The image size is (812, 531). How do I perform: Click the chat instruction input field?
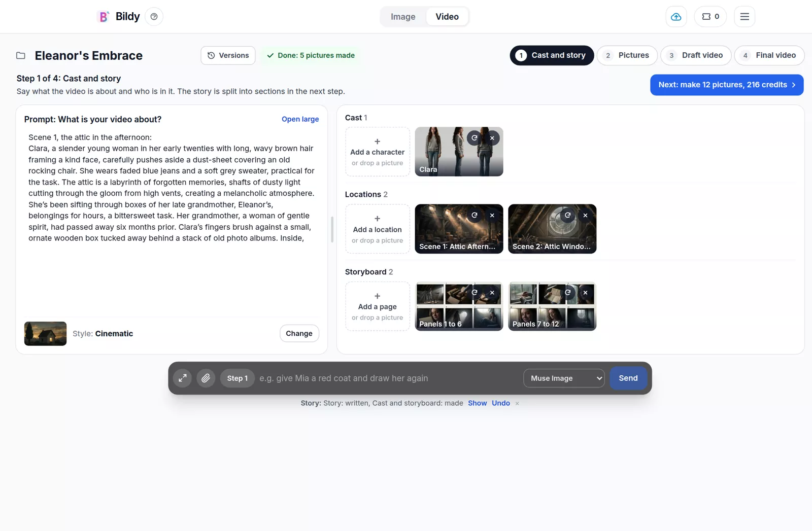388,378
